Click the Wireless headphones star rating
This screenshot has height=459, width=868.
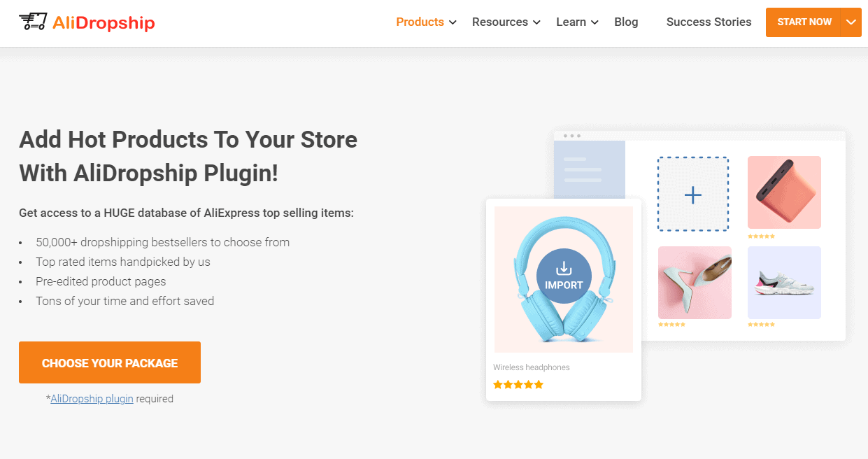tap(518, 385)
